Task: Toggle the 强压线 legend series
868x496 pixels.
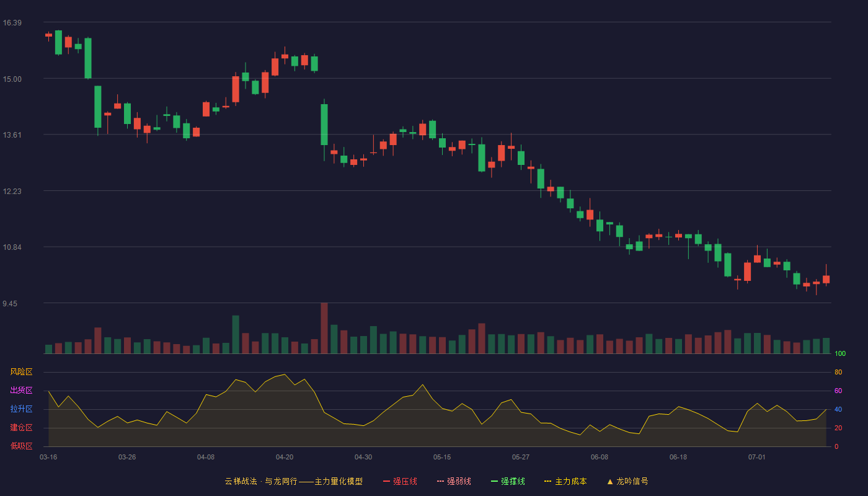Action: point(400,481)
